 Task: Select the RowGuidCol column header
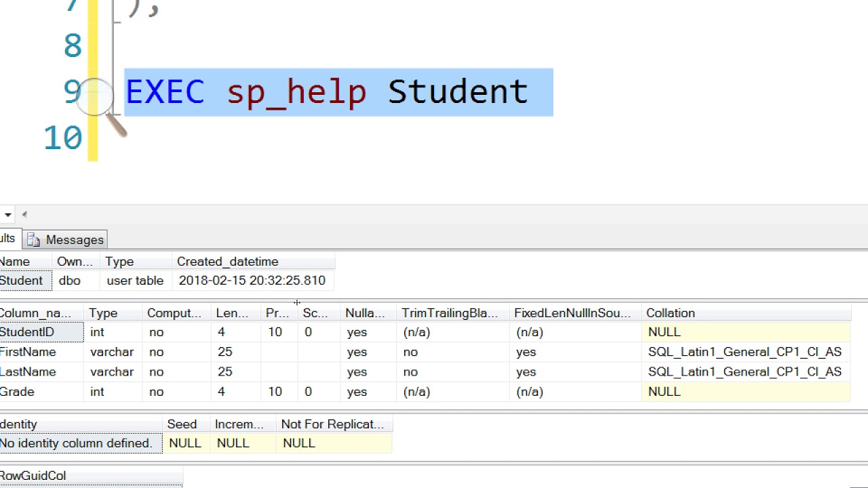91,476
